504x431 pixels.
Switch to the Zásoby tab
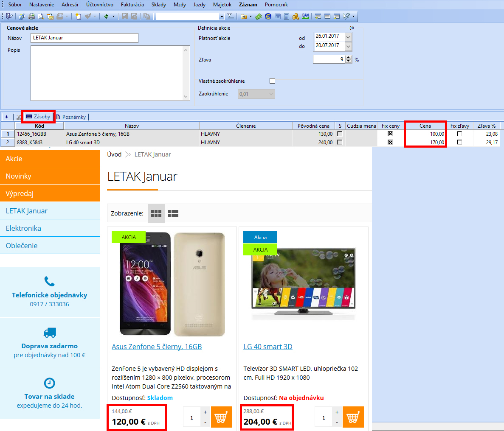pos(39,117)
